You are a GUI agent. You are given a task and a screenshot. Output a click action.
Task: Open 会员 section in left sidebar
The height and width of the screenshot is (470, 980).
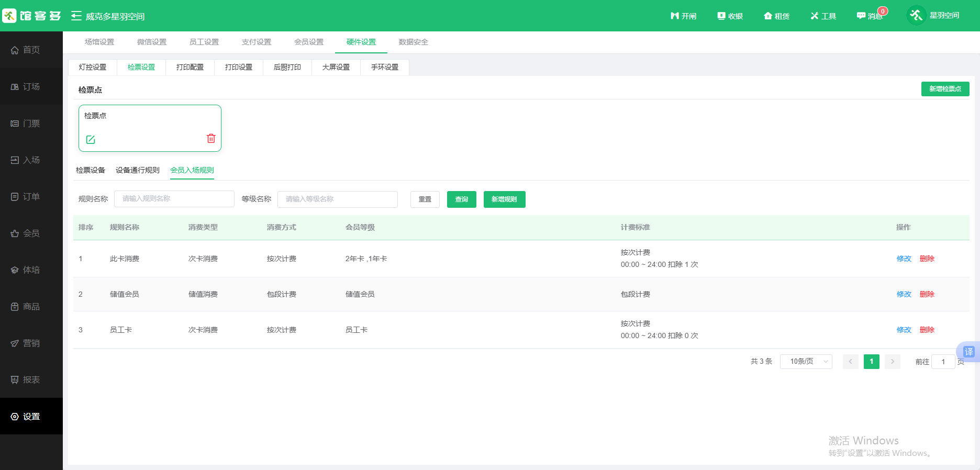[31, 233]
